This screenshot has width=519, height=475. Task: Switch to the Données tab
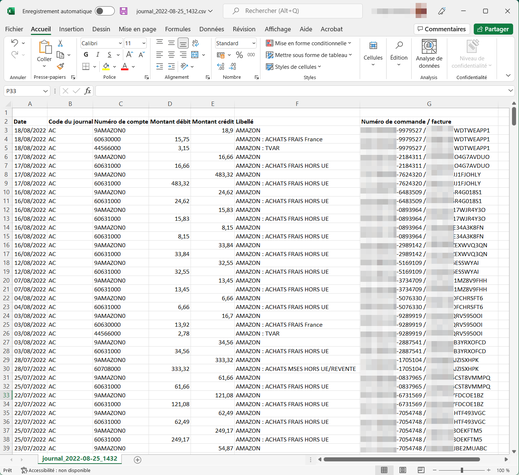(211, 29)
